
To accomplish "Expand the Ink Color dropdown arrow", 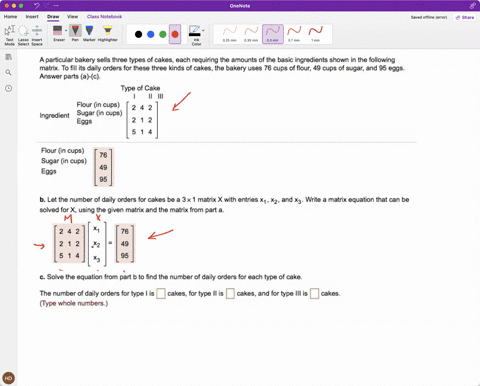I will coord(203,31).
